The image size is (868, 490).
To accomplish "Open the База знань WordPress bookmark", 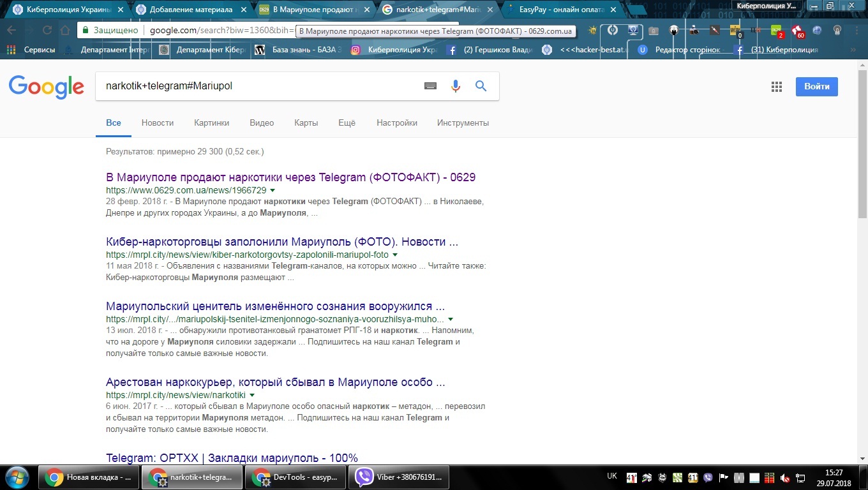I will point(297,50).
